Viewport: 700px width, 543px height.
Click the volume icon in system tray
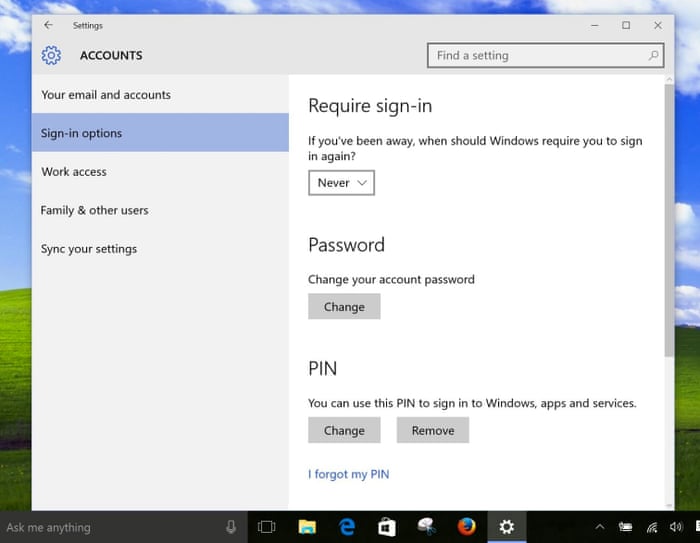(x=676, y=527)
